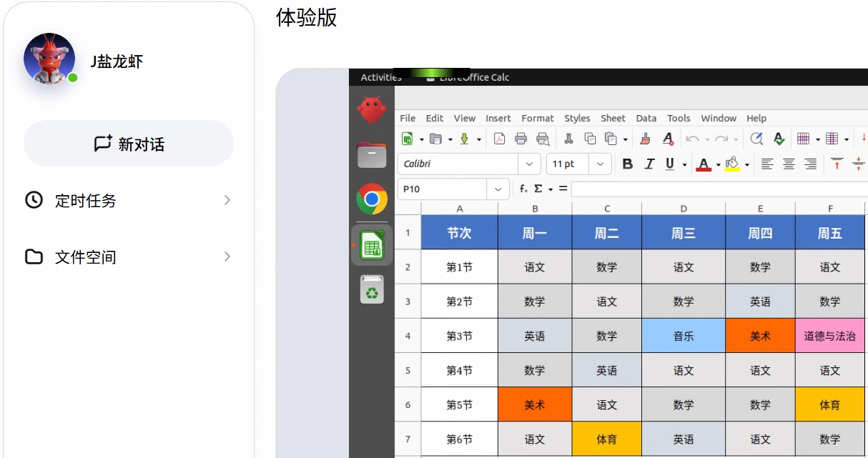Open the Data menu

[x=646, y=119]
